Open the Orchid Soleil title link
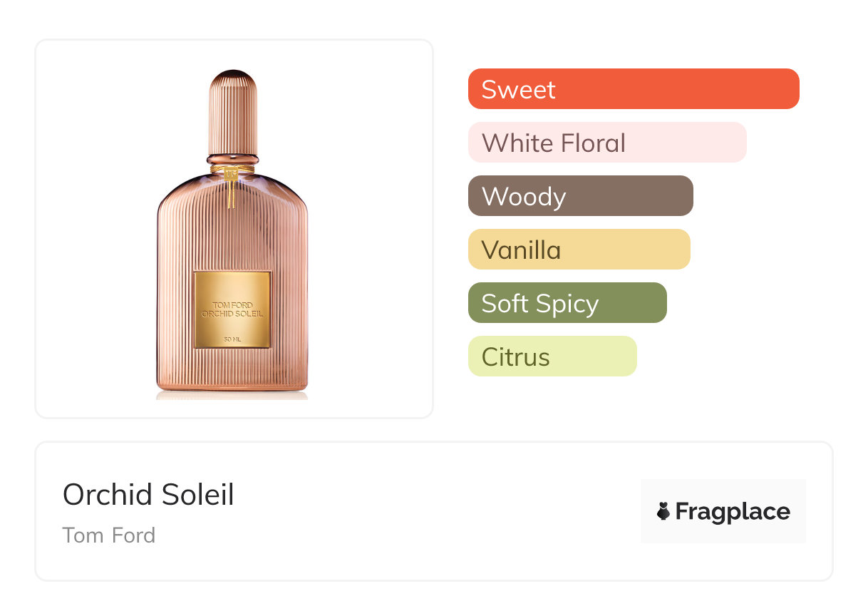 coord(148,495)
